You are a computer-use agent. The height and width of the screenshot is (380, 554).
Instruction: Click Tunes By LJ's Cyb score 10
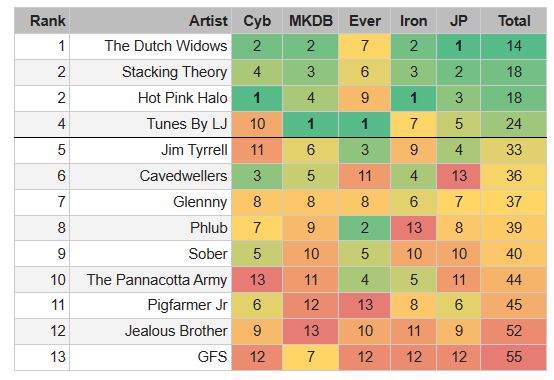[x=257, y=124]
